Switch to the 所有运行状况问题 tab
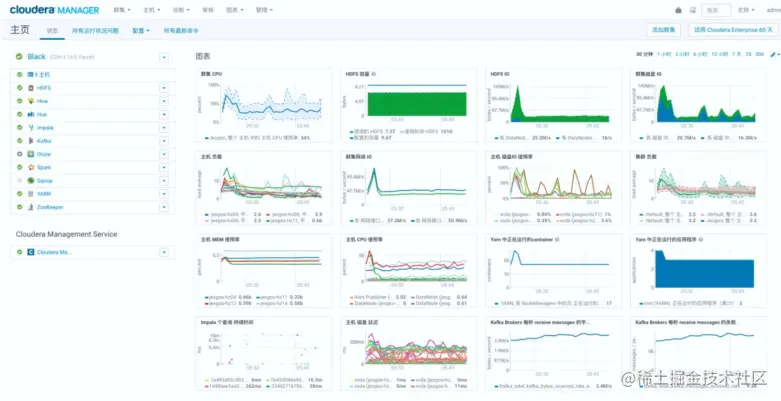The image size is (781, 401). (x=95, y=30)
